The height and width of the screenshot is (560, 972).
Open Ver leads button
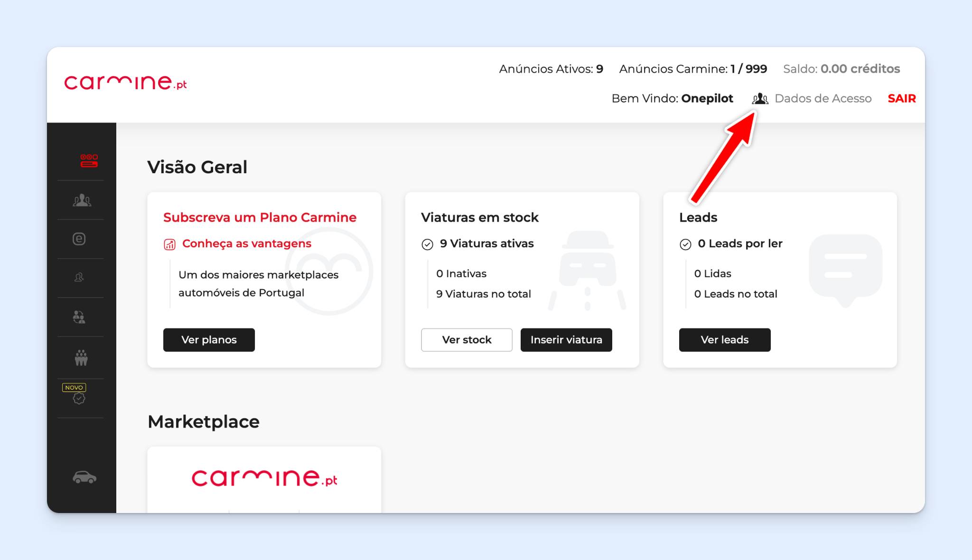(725, 340)
